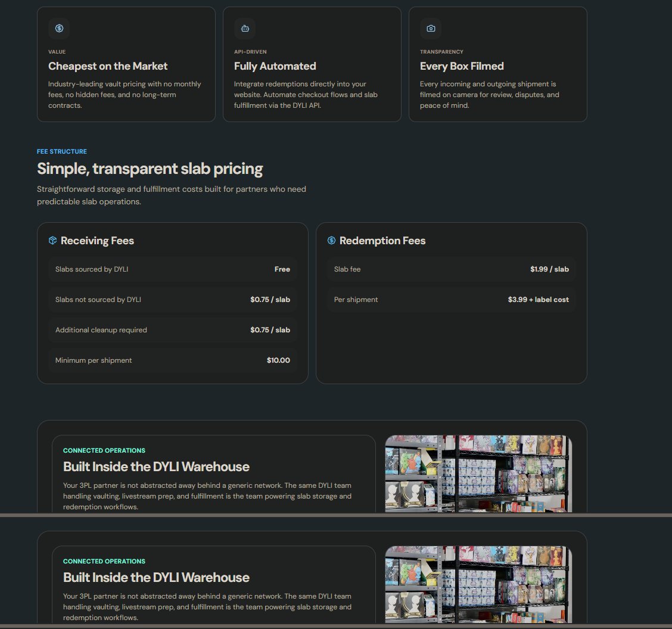672x629 pixels.
Task: Click the "Minimum per shipment" row label
Action: (x=94, y=360)
